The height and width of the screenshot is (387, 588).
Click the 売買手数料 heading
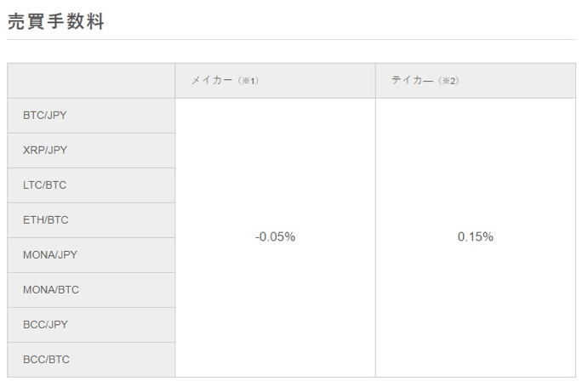click(56, 21)
